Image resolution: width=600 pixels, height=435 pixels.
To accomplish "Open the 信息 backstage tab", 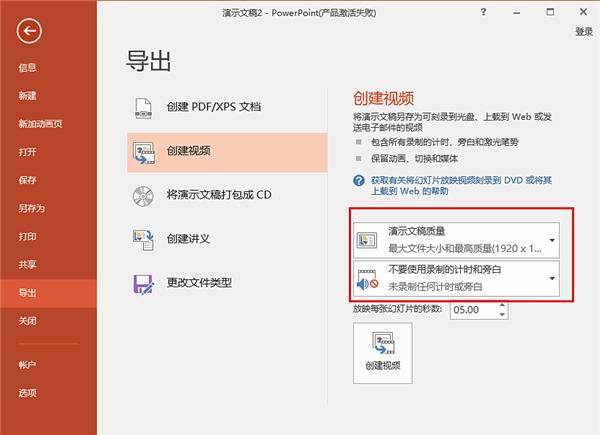I will click(48, 68).
